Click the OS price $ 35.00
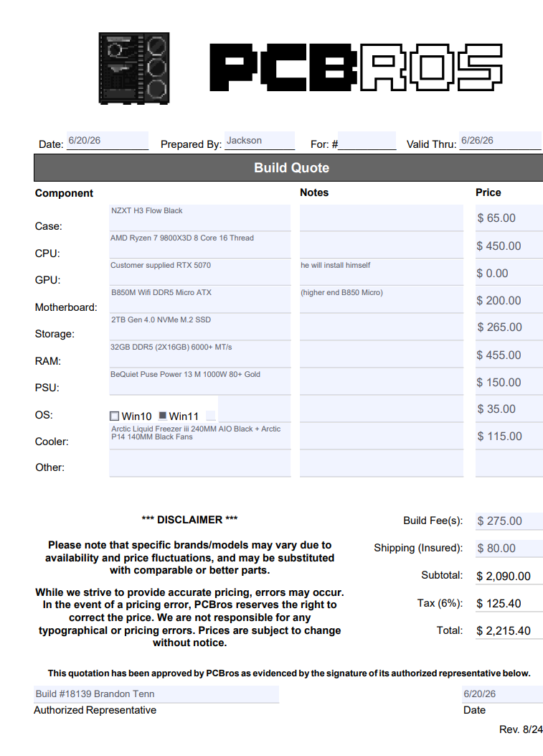This screenshot has height=756, width=543. coord(509,409)
